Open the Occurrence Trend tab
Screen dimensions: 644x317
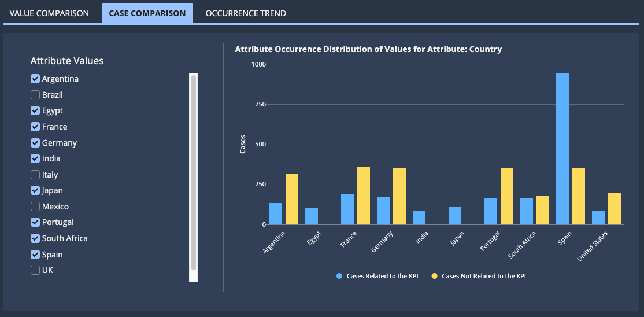click(246, 13)
